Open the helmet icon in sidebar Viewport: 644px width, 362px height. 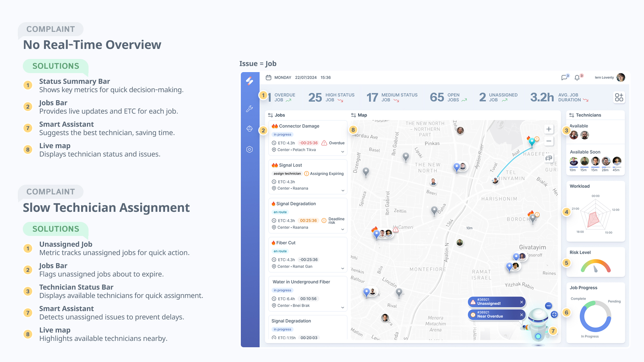[249, 129]
